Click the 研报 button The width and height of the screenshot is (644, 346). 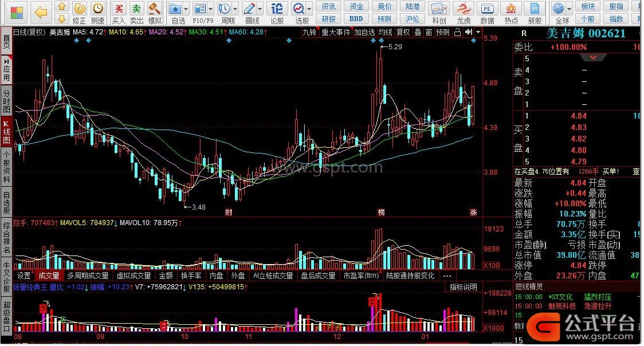click(x=328, y=19)
